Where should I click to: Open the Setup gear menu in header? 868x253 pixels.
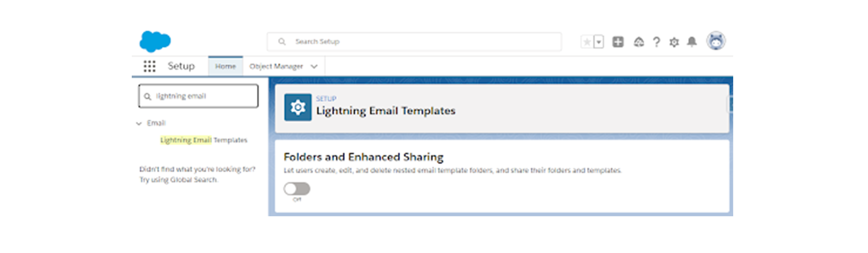pos(674,42)
